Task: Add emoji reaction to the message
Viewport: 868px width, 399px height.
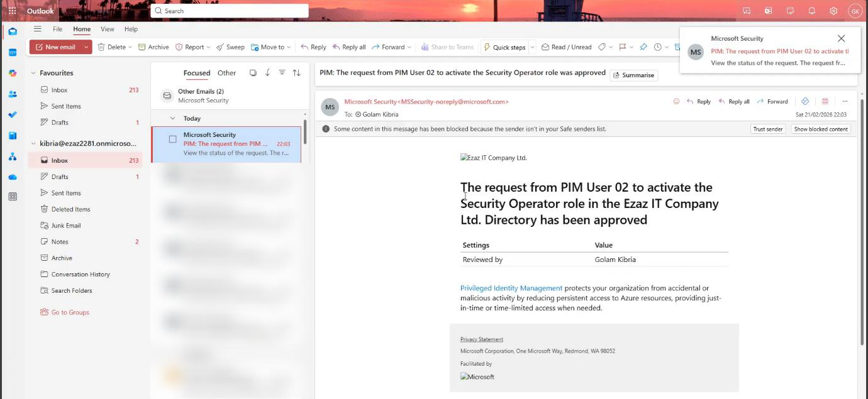Action: (676, 101)
